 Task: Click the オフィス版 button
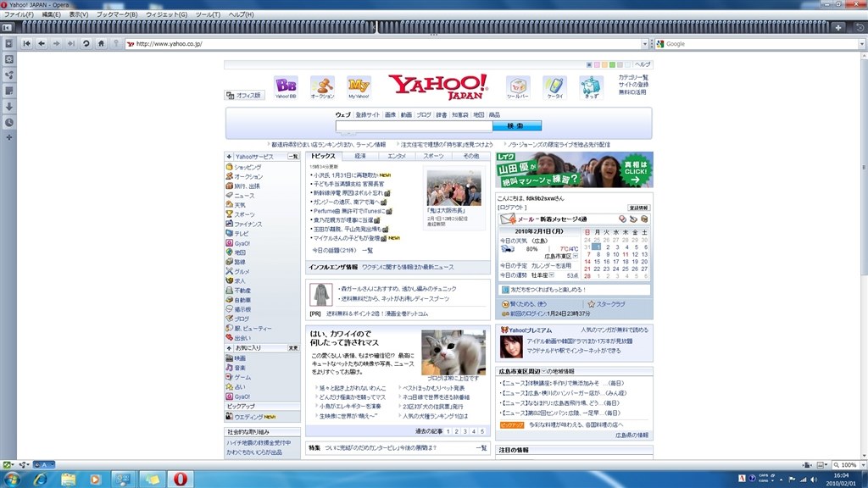point(244,95)
